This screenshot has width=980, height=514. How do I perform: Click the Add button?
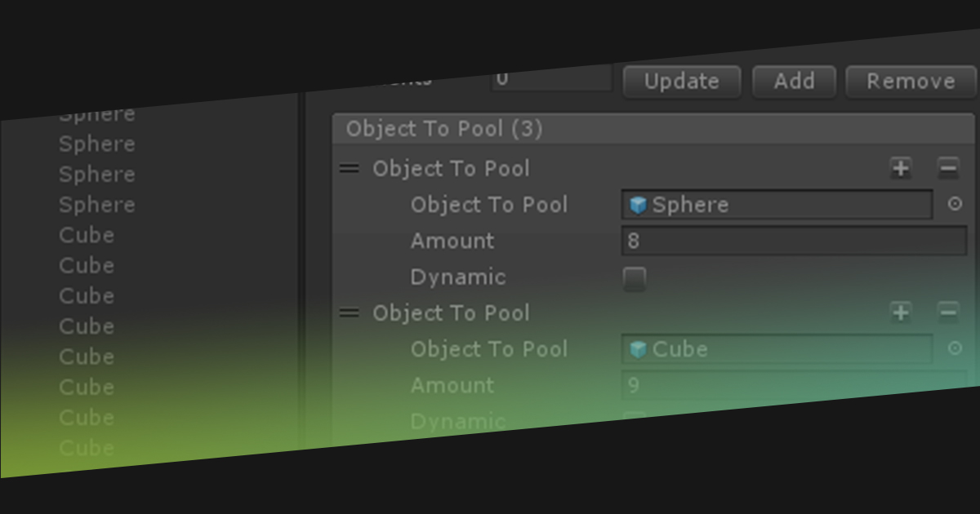click(x=793, y=81)
